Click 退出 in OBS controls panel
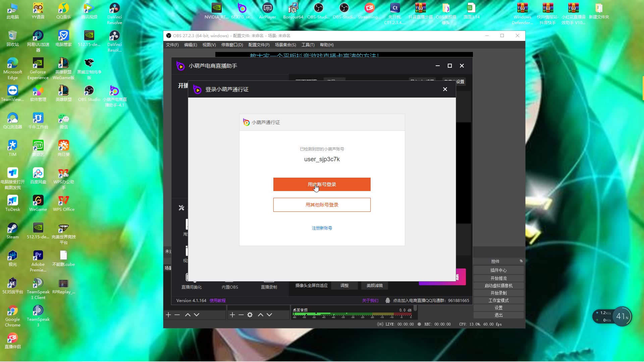644x362 pixels. tap(498, 315)
